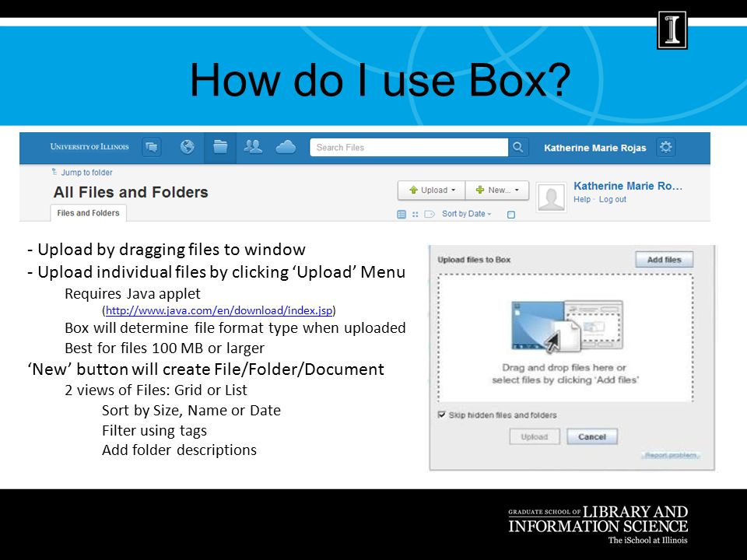The width and height of the screenshot is (747, 560).
Task: Click the drag-and-drop illustration image
Action: coord(567,327)
